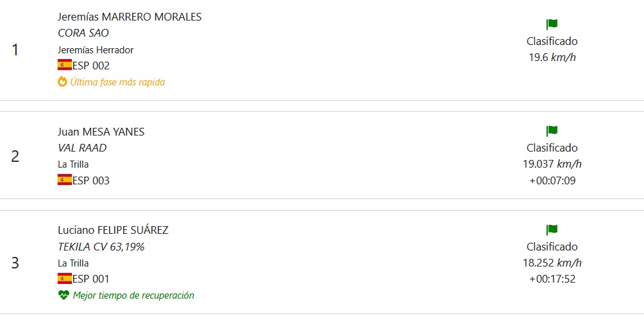Select horse VAL RAAD
This screenshot has height=316, width=644.
(82, 148)
